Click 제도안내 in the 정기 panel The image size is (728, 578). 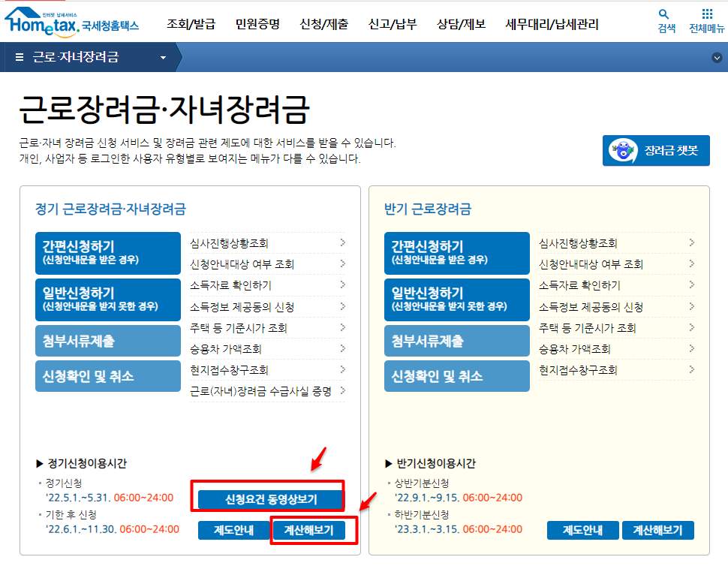(234, 530)
